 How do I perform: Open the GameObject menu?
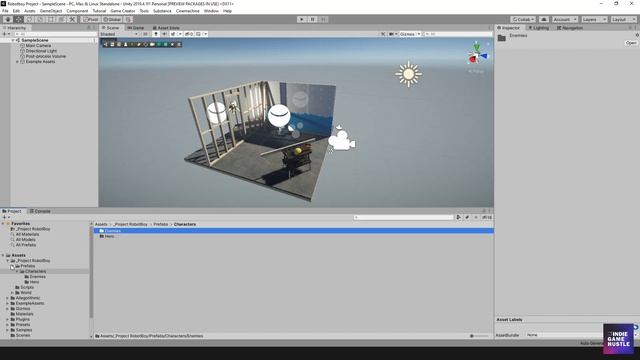[x=51, y=11]
